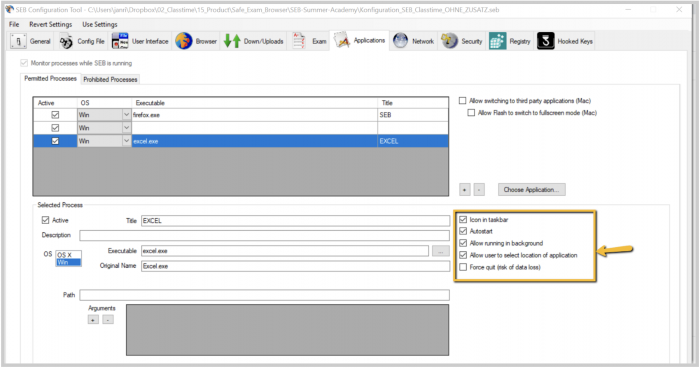Enable Allow switching to third party applications

pyautogui.click(x=462, y=100)
